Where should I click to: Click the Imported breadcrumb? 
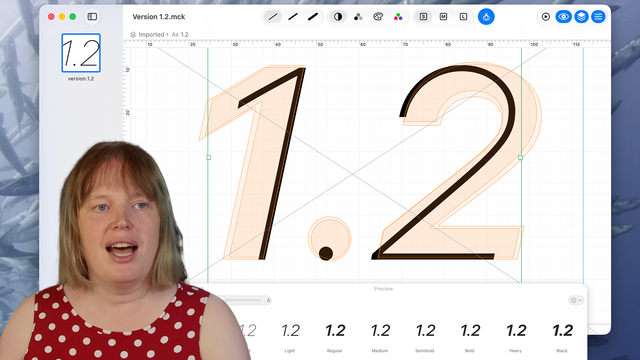[x=151, y=35]
